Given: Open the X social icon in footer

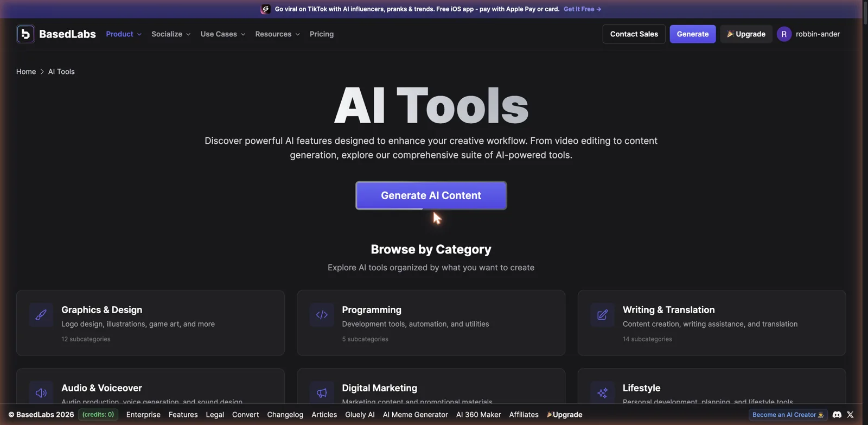Looking at the screenshot, I should click(x=850, y=415).
